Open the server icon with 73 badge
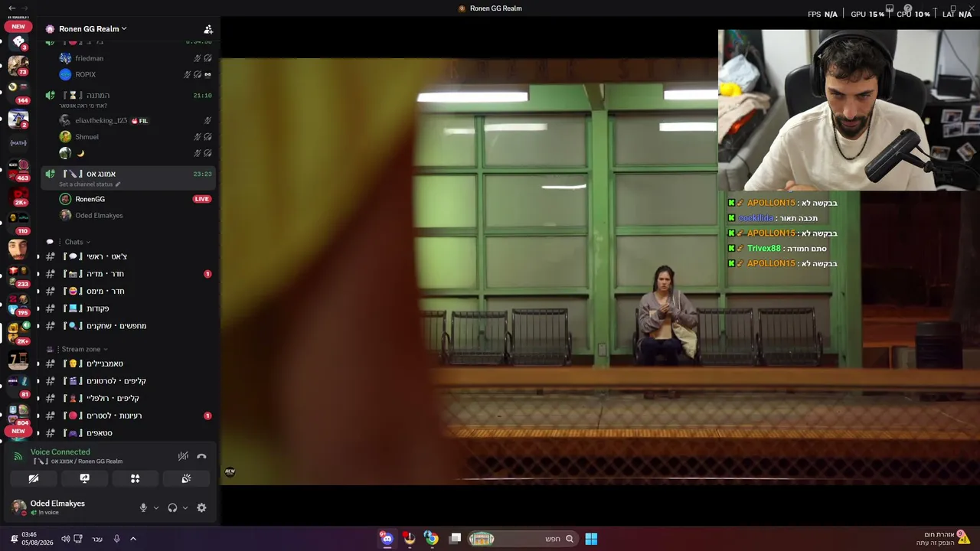Image resolution: width=980 pixels, height=551 pixels. [18, 65]
